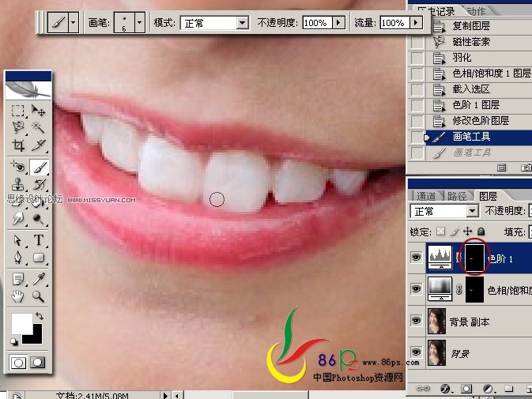532x399 pixels.
Task: Open the 不透明度 slider arrow in options
Action: 338,23
